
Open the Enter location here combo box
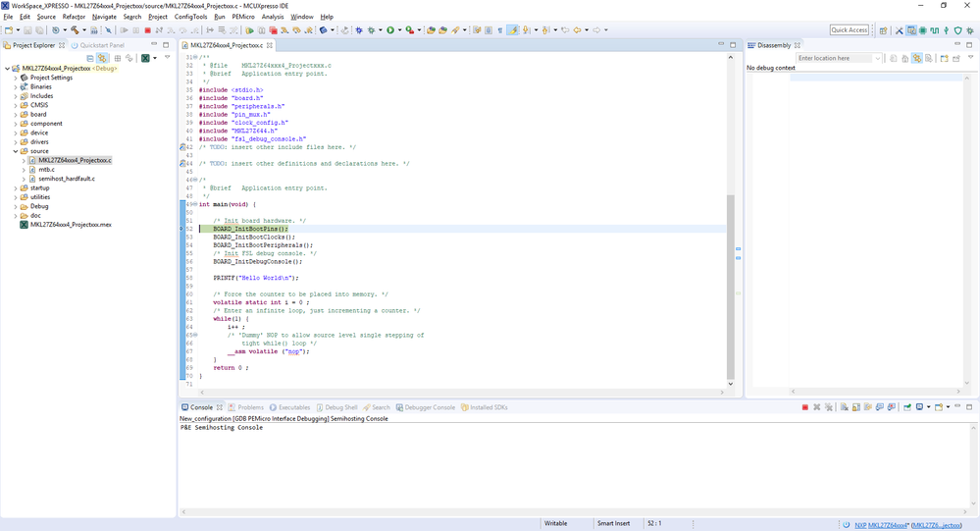839,58
